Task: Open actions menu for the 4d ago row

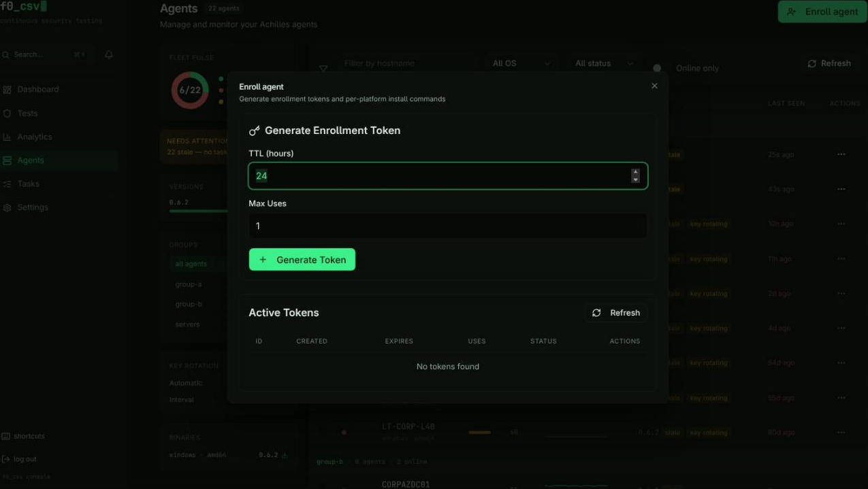Action: pyautogui.click(x=841, y=328)
